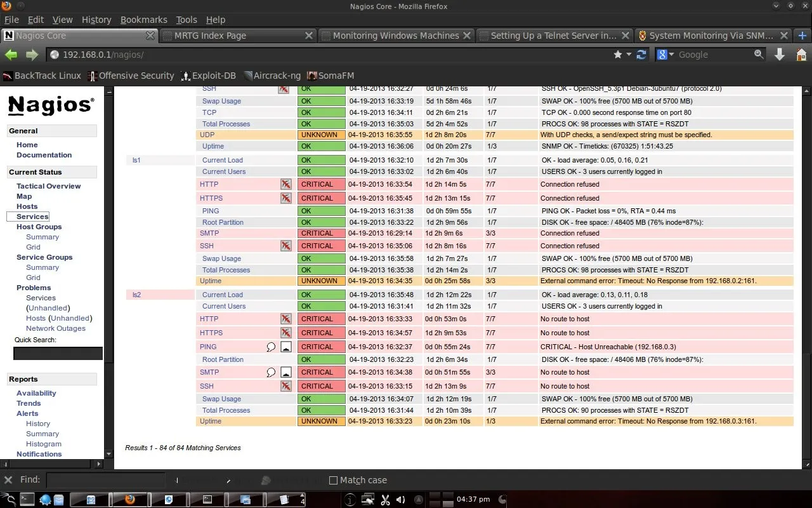
Task: Toggle the Match case checkbox
Action: coord(333,481)
